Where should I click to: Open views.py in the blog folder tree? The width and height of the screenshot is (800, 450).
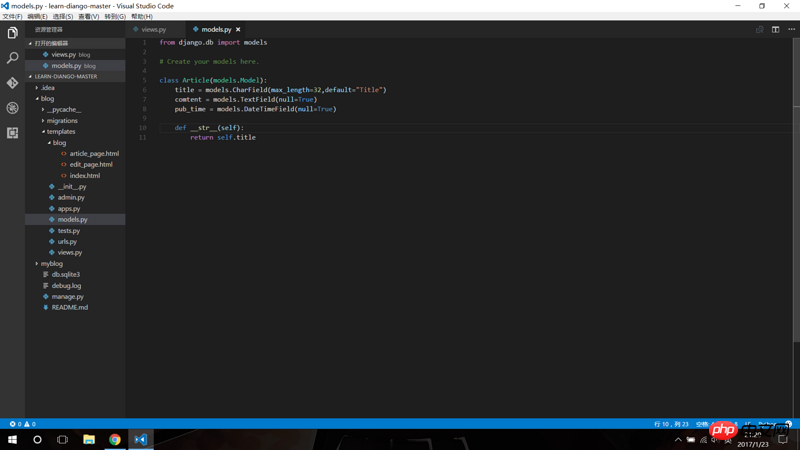tap(75, 253)
